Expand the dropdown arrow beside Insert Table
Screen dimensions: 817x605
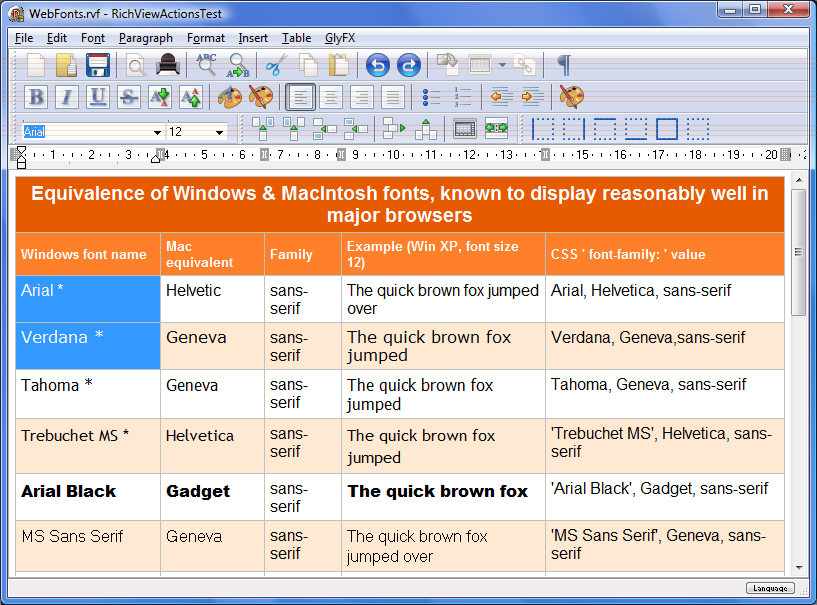[x=502, y=65]
